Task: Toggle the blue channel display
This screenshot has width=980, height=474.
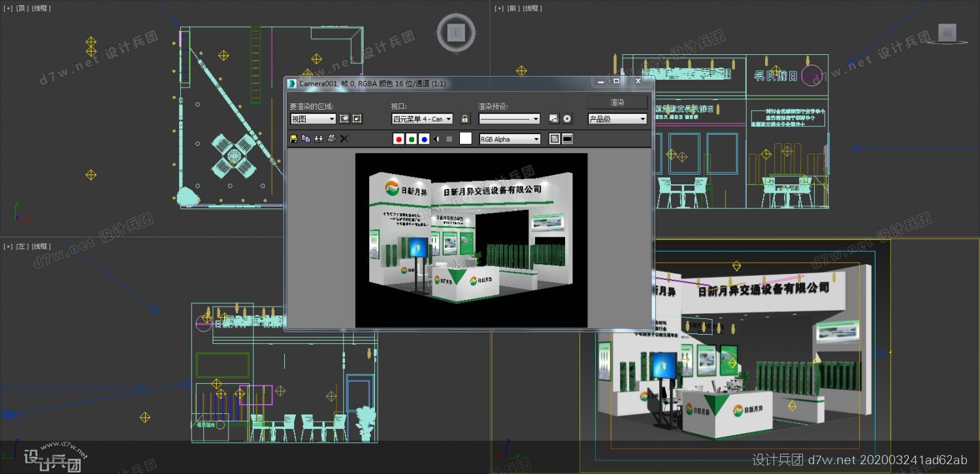Action: [424, 139]
